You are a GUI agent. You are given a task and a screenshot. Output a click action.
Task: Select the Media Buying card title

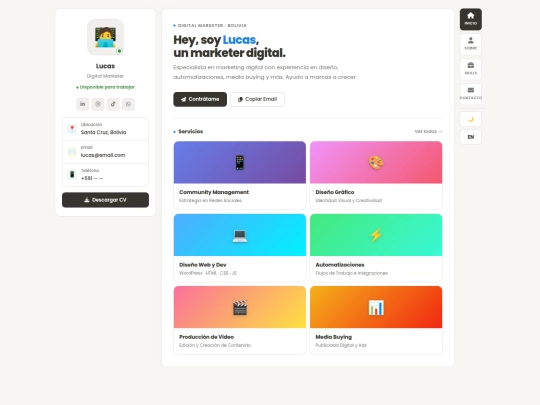tap(334, 337)
